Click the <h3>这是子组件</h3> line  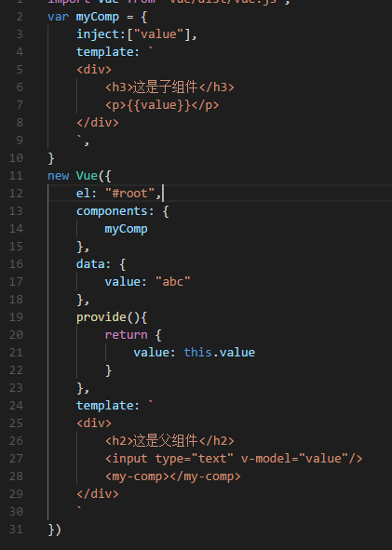169,87
